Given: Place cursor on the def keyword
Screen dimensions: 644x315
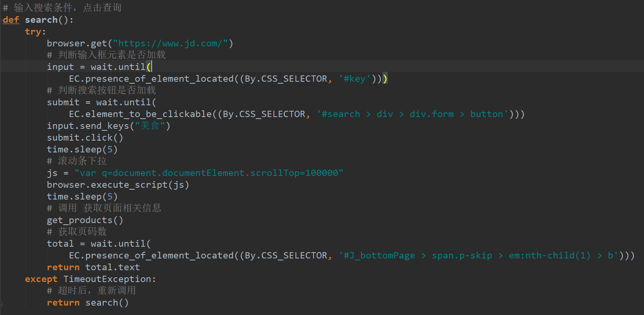Looking at the screenshot, I should pos(11,20).
